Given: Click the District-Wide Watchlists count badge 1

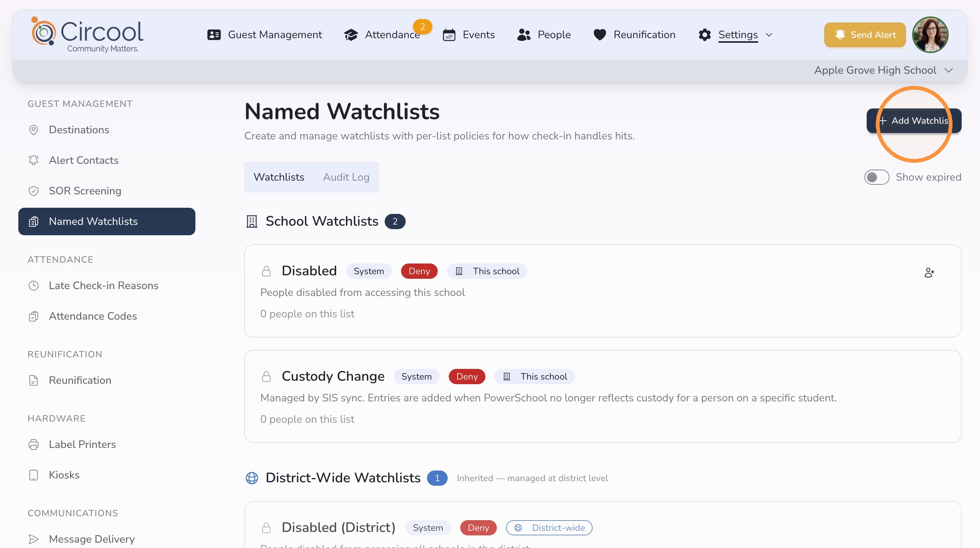Looking at the screenshot, I should [437, 478].
